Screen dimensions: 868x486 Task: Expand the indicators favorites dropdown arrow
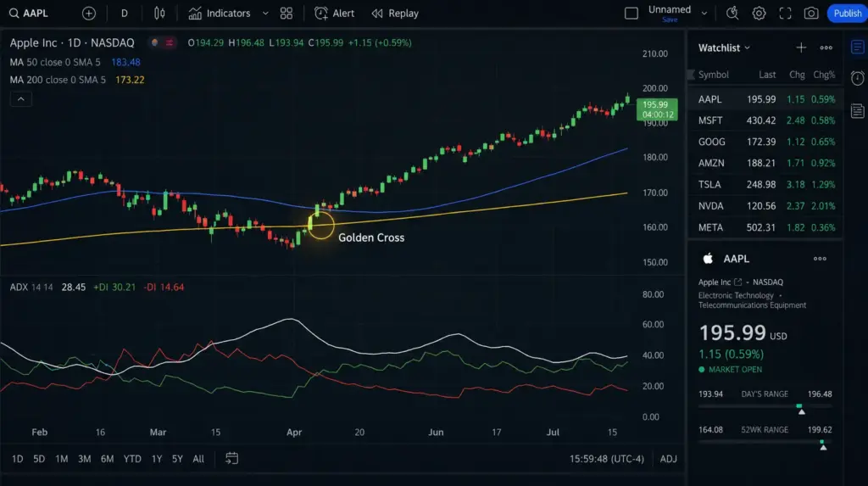click(x=265, y=14)
